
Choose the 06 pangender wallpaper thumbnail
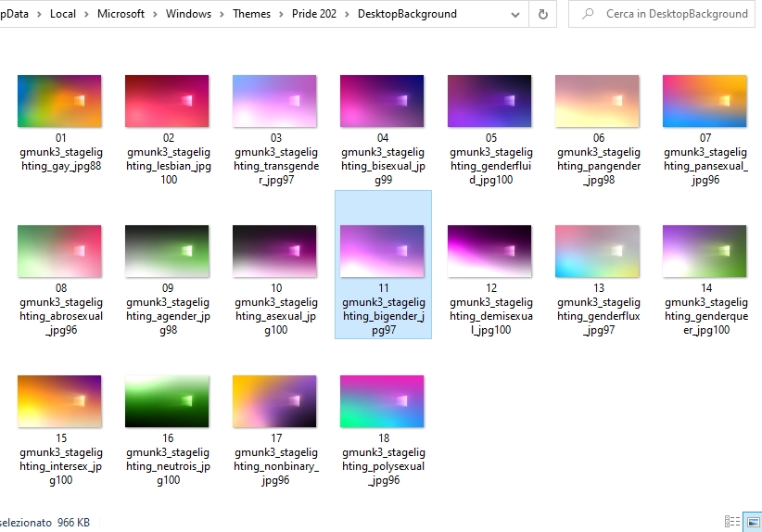(x=597, y=101)
